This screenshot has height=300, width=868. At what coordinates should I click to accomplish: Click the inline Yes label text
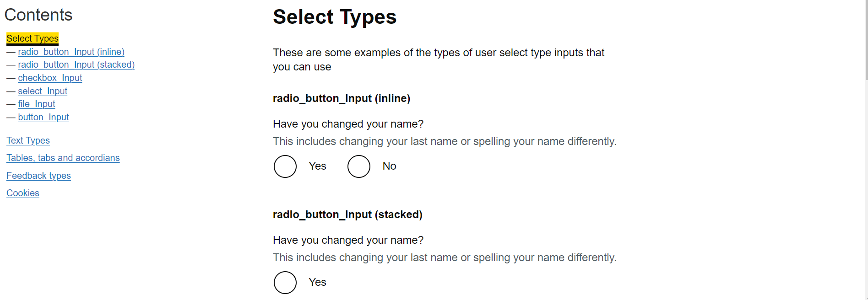pos(317,166)
